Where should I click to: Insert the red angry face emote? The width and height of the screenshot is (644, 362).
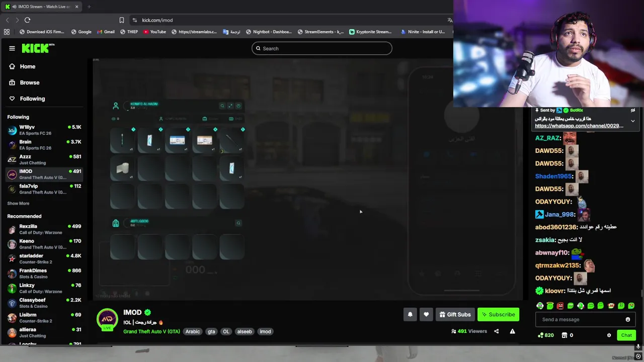pyautogui.click(x=560, y=306)
